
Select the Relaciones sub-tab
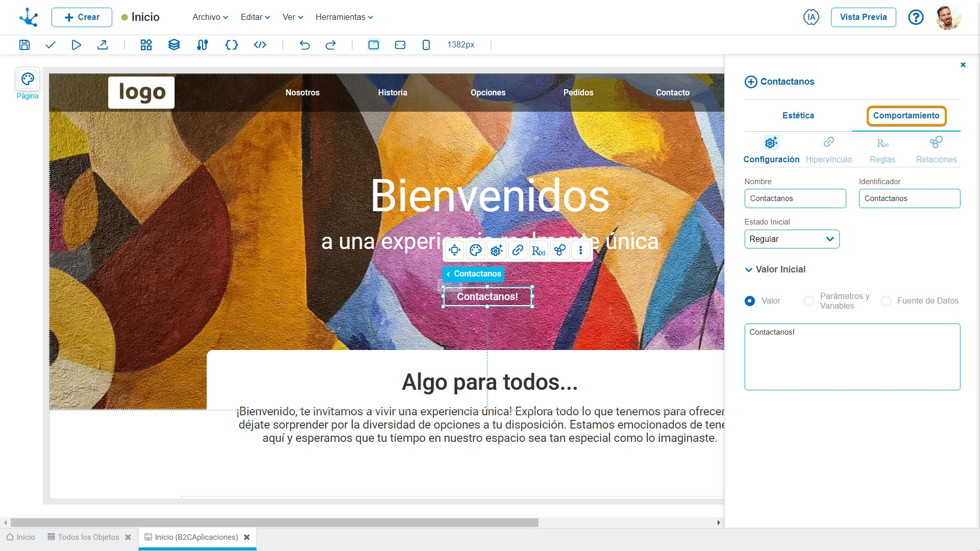click(936, 150)
